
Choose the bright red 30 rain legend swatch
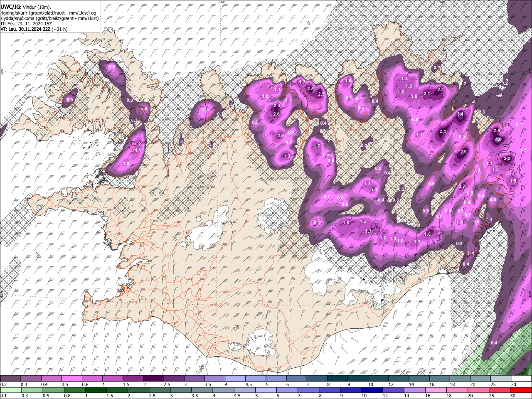tap(521, 390)
